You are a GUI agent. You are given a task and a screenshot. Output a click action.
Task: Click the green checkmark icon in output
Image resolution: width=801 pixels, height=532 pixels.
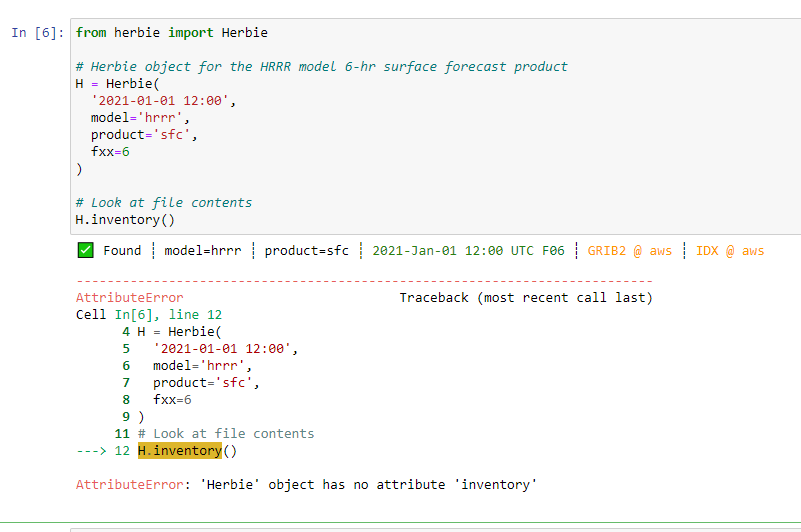[x=86, y=250]
